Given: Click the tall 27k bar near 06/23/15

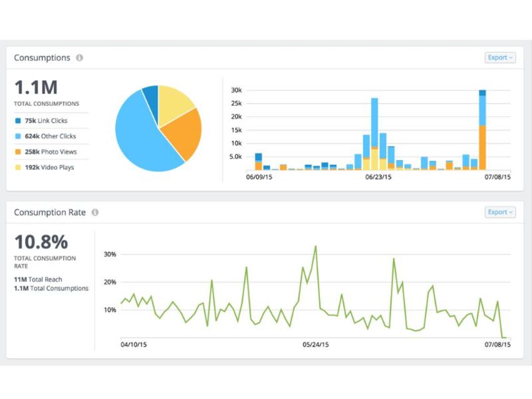Looking at the screenshot, I should point(374,134).
